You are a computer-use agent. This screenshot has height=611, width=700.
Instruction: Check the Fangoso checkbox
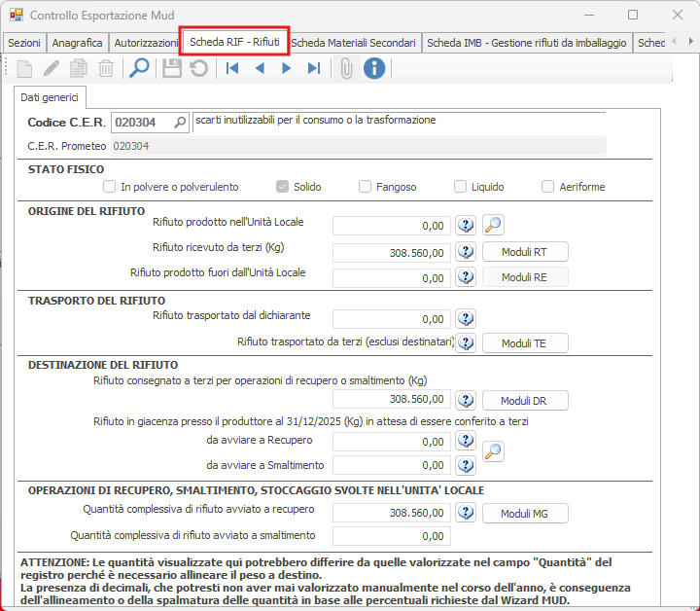pyautogui.click(x=365, y=186)
